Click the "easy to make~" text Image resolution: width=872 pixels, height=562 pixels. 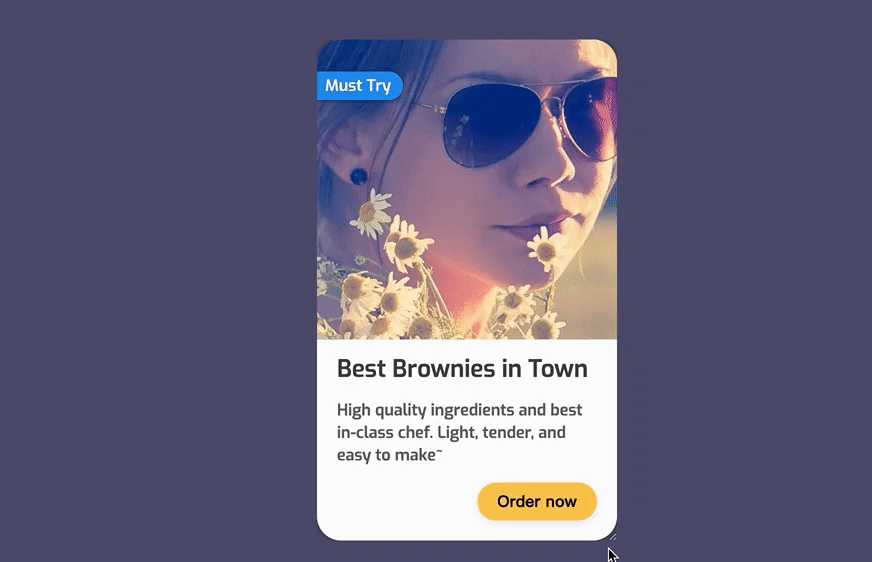point(389,455)
